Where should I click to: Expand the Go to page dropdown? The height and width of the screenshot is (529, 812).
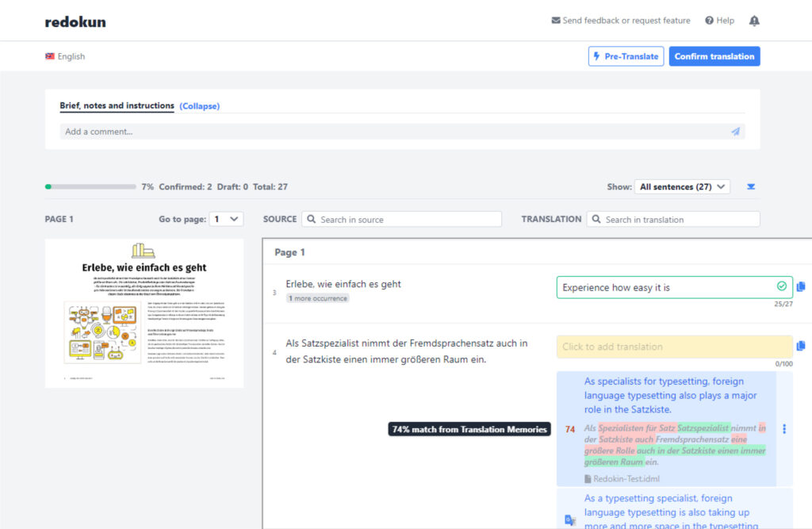tap(226, 219)
